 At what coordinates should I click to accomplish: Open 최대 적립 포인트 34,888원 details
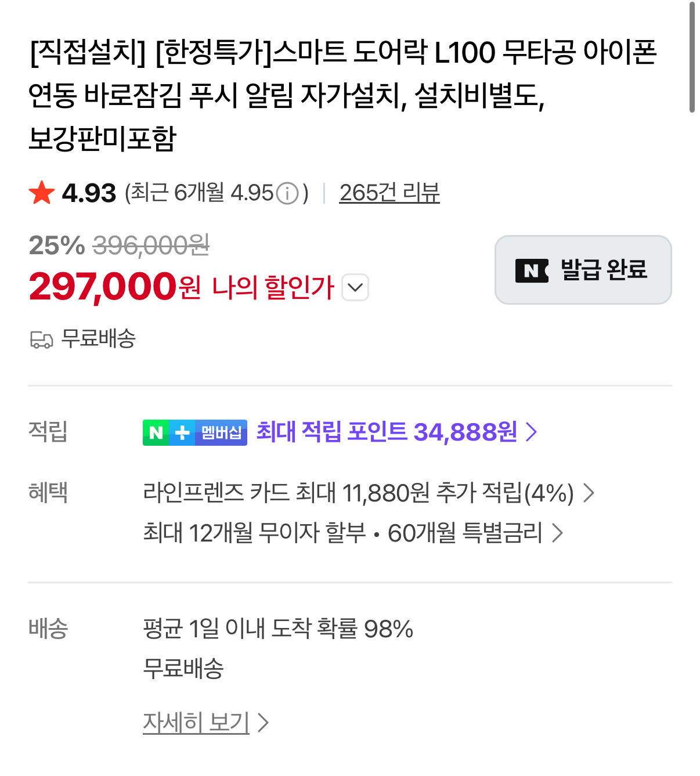[387, 432]
